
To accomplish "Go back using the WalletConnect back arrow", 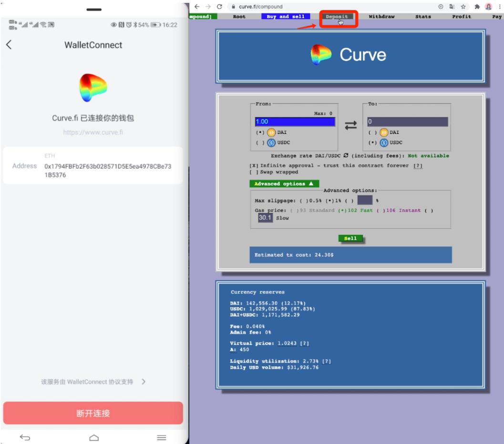I will click(x=9, y=45).
